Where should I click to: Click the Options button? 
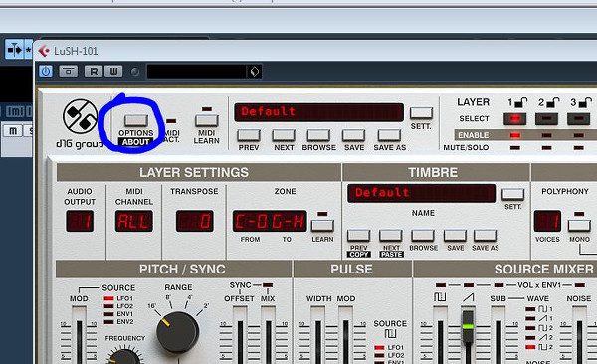click(136, 120)
